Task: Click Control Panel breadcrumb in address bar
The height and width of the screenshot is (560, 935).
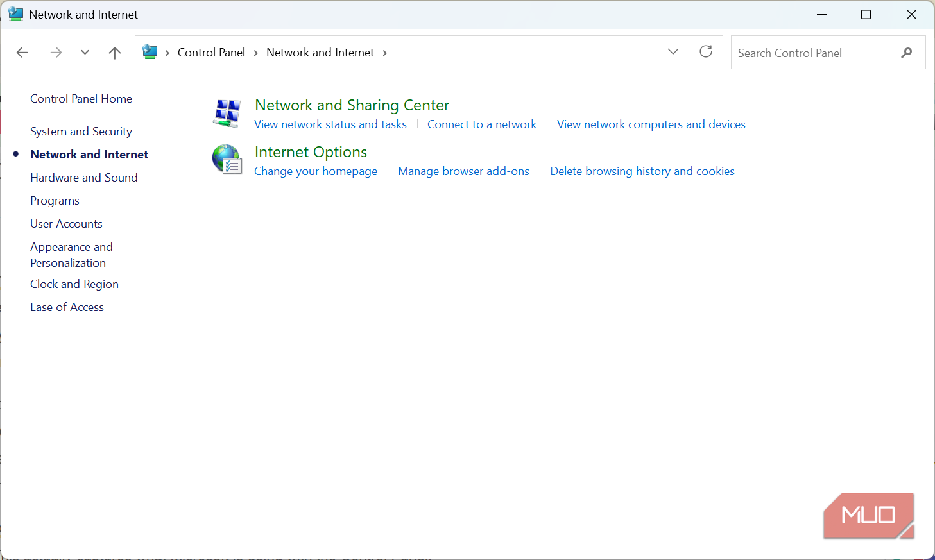Action: point(211,53)
